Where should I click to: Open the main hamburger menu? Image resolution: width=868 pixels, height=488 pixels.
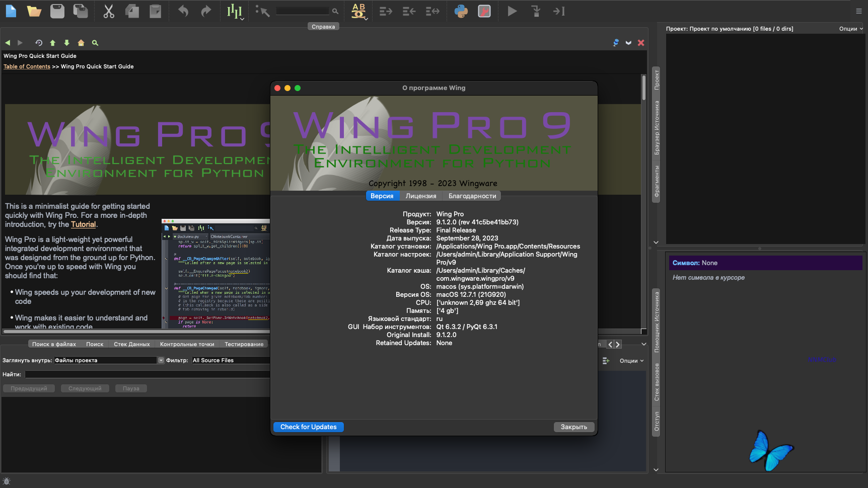pyautogui.click(x=859, y=11)
